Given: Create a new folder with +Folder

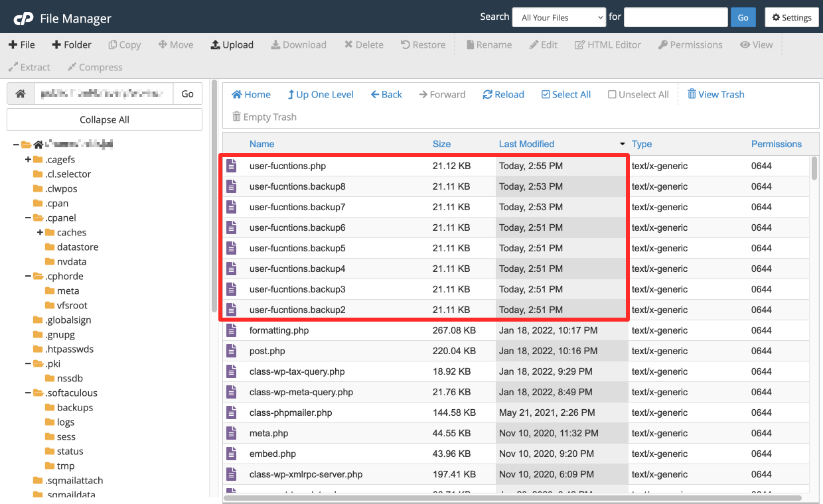Looking at the screenshot, I should (72, 44).
